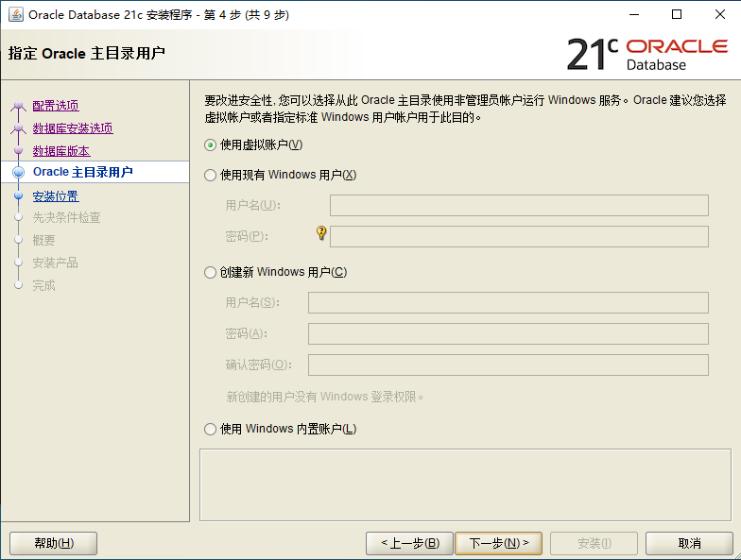The height and width of the screenshot is (560, 741).
Task: Click the 配置选项 step marker icon
Action: click(x=19, y=106)
